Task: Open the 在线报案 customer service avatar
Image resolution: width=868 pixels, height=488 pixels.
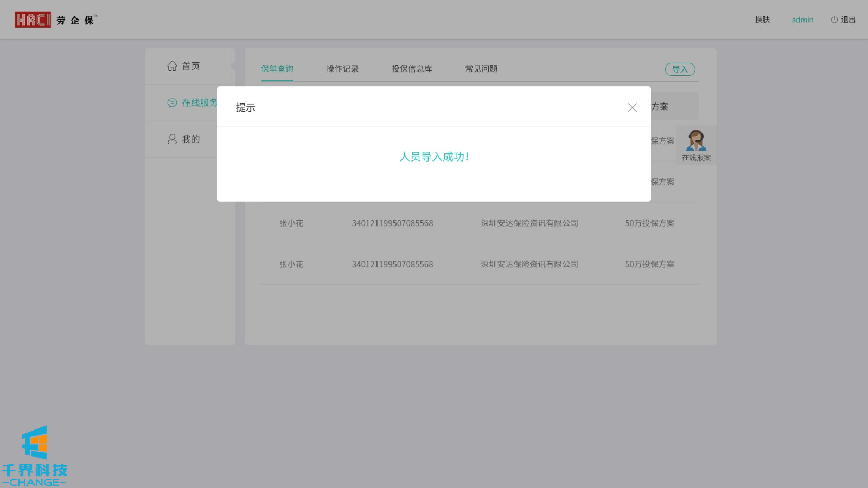Action: point(696,141)
